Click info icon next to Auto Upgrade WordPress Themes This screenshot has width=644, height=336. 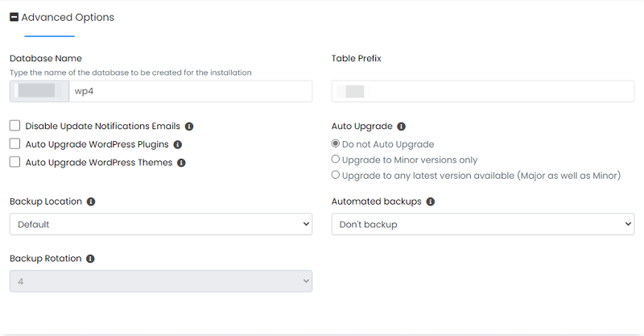pyautogui.click(x=181, y=163)
